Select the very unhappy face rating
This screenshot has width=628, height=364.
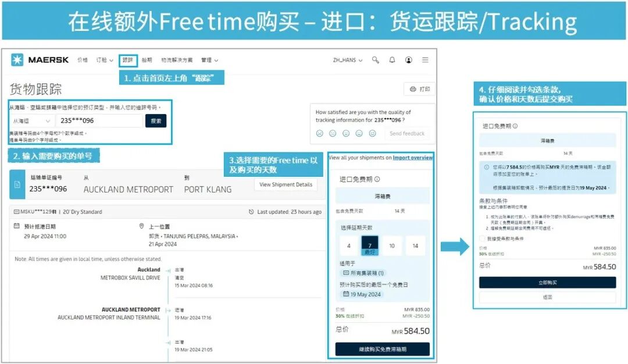point(320,133)
